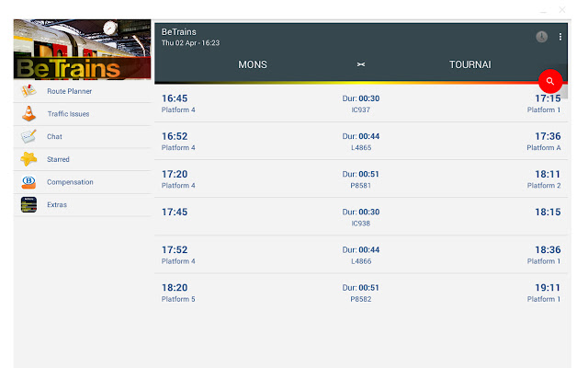
Task: Click the Chat notepad icon
Action: point(28,136)
